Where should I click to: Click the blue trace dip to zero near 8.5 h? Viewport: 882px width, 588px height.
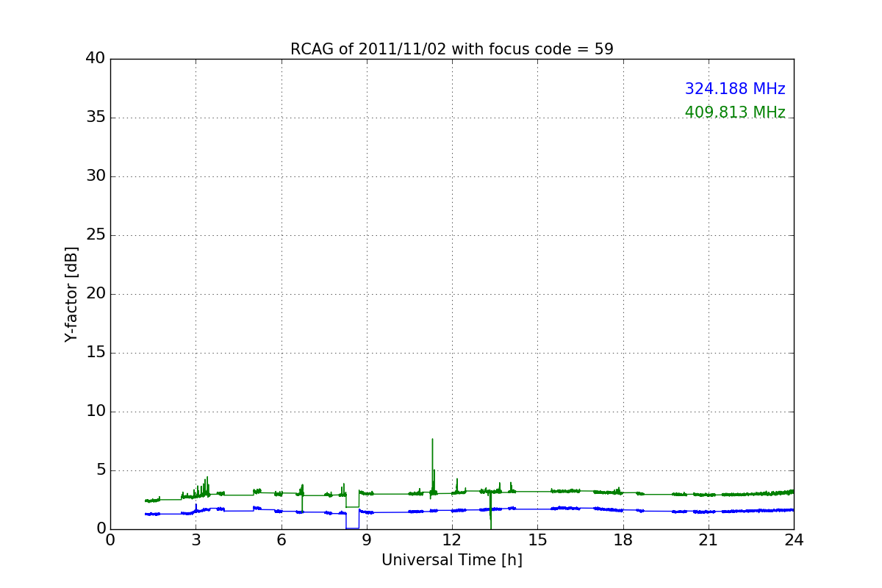click(352, 528)
